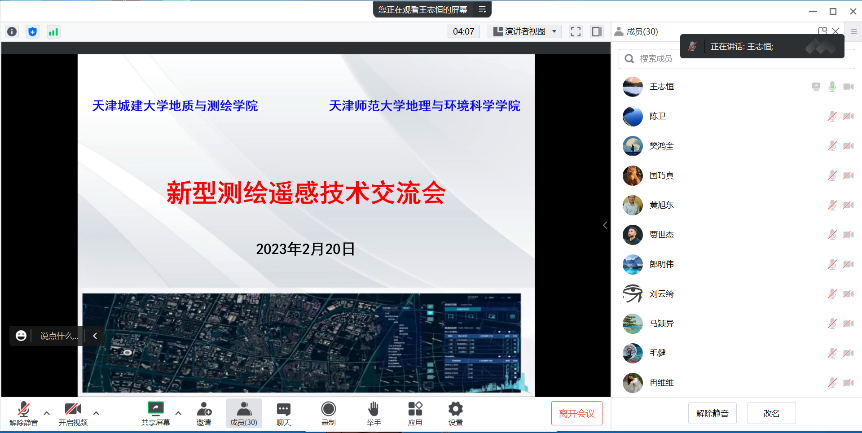Start recording with the 录制 icon

coord(329,414)
